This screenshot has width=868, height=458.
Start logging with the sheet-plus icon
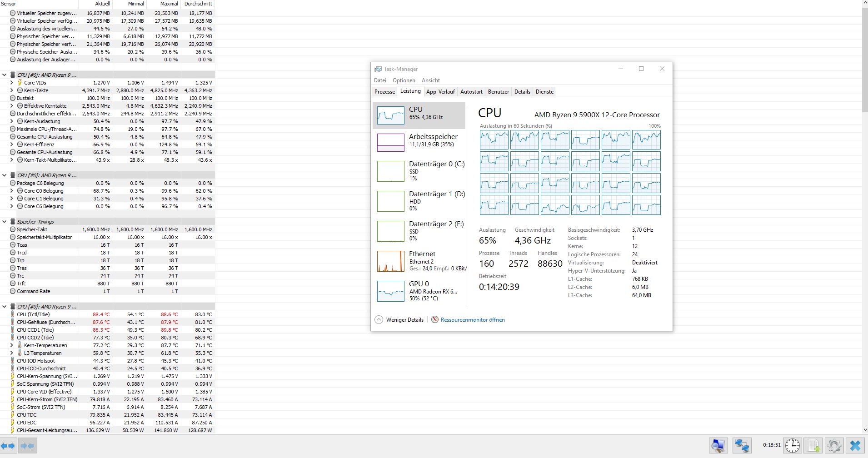[813, 446]
